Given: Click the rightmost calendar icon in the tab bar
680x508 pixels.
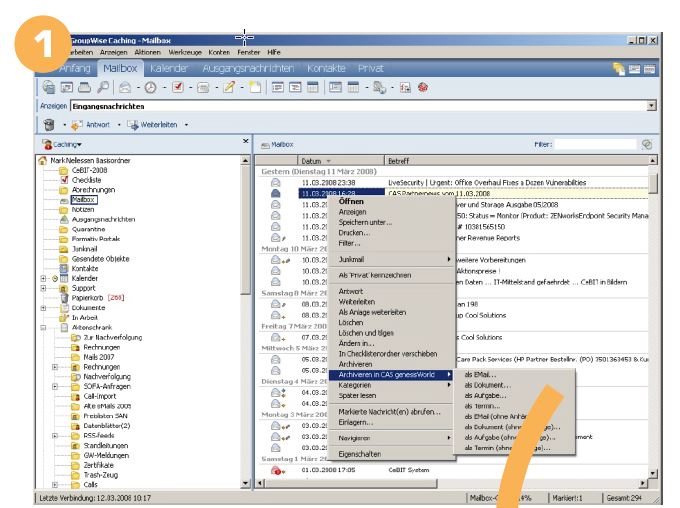Looking at the screenshot, I should 649,69.
